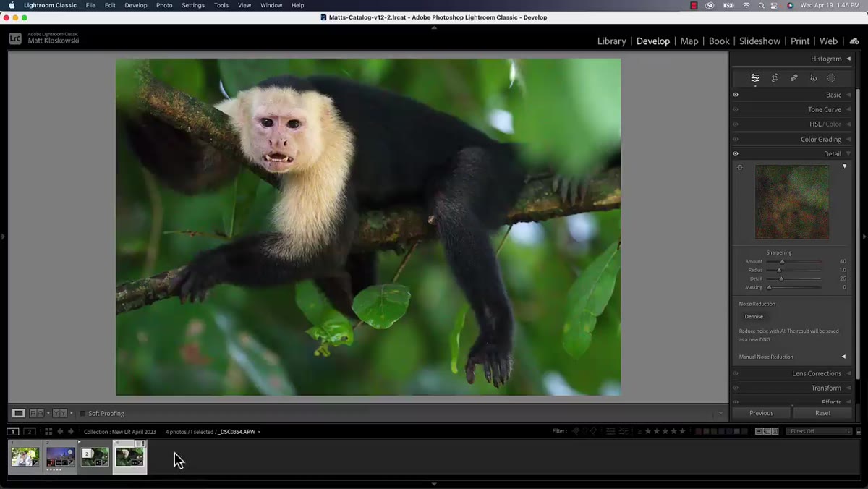Click the Denoise... button
868x489 pixels.
[x=754, y=316]
